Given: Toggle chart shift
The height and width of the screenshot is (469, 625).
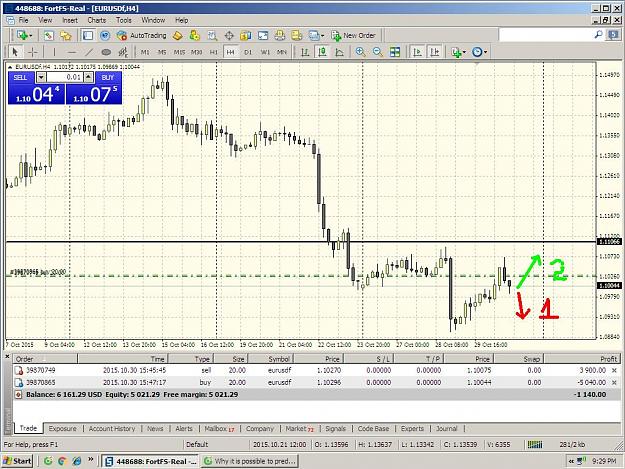Looking at the screenshot, I should (434, 52).
